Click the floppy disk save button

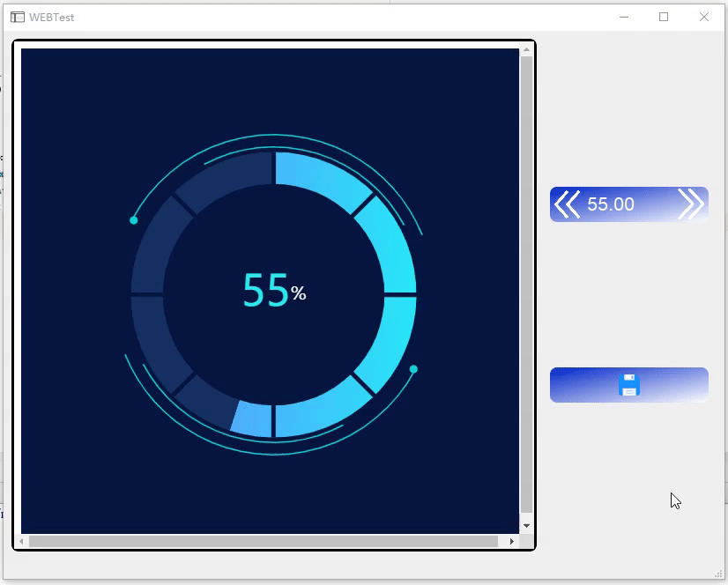coord(629,385)
